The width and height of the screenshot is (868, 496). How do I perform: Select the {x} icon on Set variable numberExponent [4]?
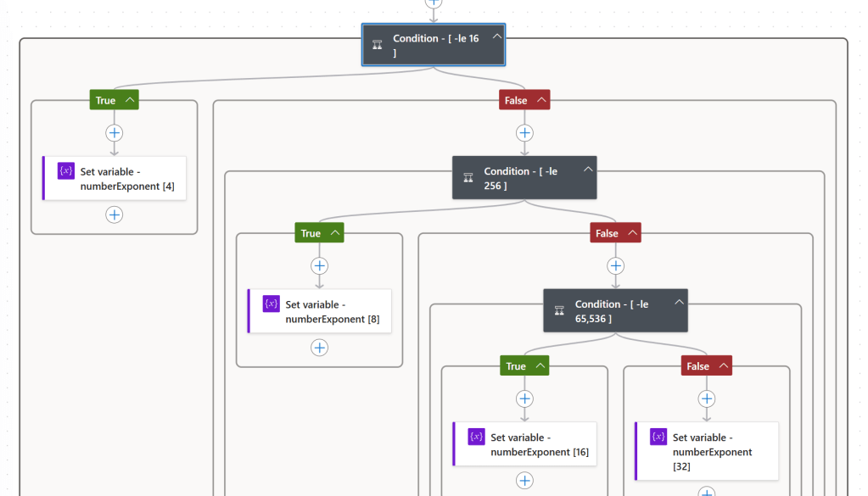coord(65,171)
